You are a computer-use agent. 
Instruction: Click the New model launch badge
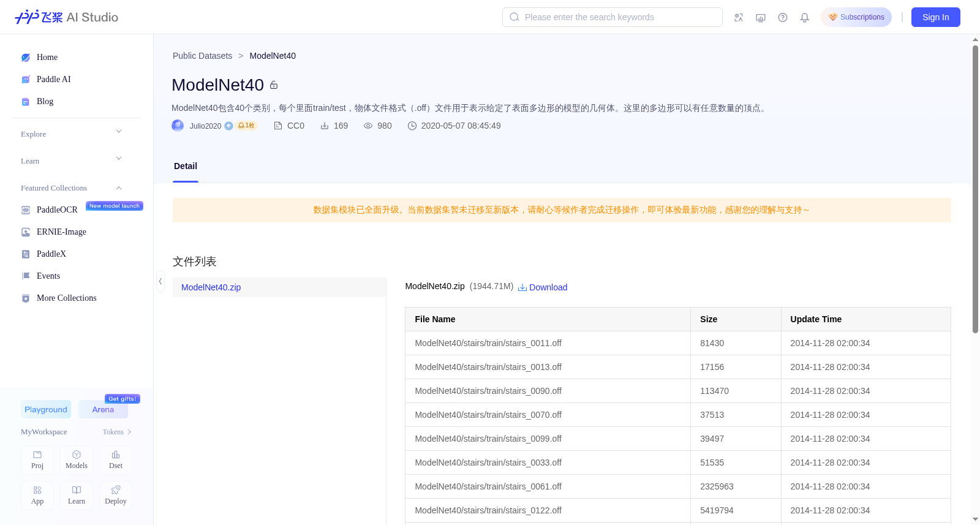(115, 206)
